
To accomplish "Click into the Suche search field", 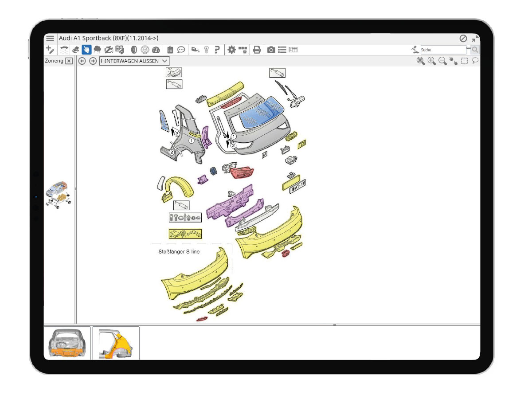I will pos(443,50).
